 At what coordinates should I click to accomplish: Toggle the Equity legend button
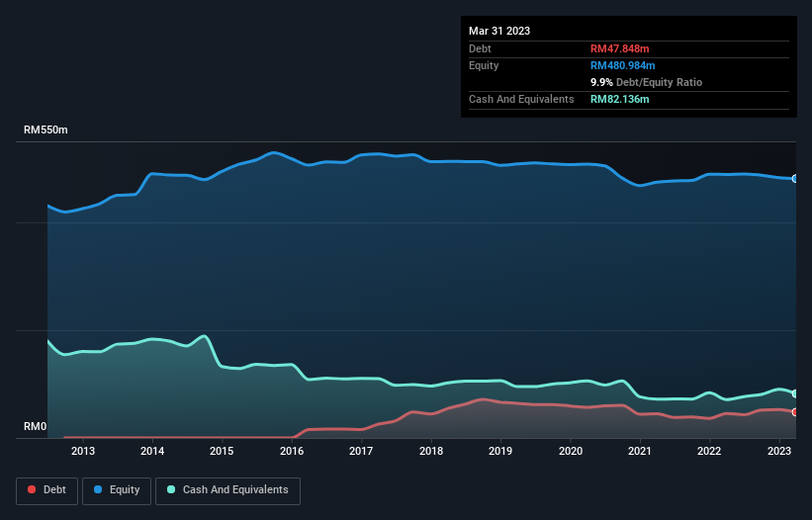pos(117,490)
